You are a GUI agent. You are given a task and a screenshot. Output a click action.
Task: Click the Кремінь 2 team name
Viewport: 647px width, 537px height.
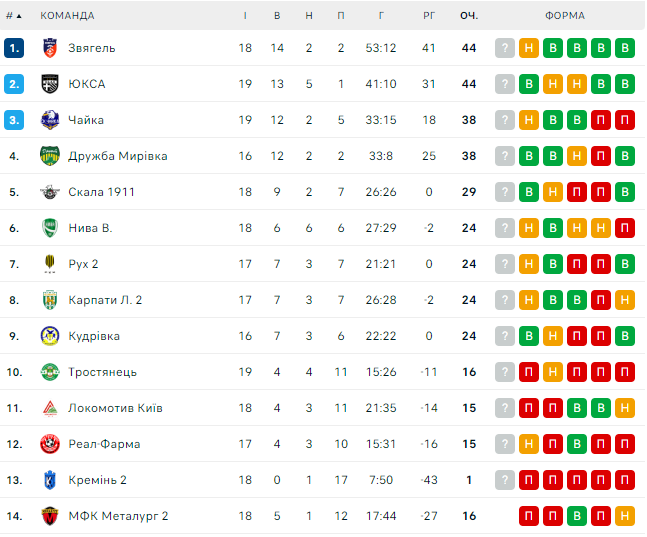[97, 480]
